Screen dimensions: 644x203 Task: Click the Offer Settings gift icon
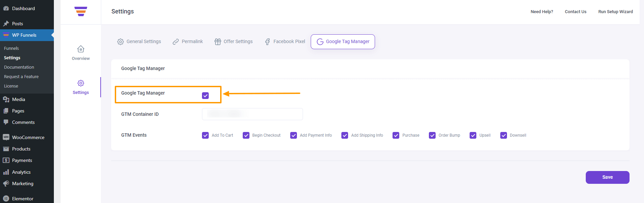pyautogui.click(x=218, y=42)
